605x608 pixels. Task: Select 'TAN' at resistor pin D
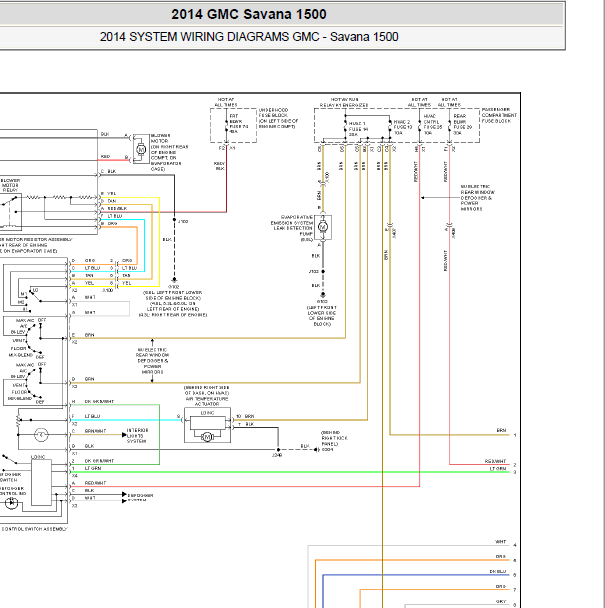coord(112,201)
